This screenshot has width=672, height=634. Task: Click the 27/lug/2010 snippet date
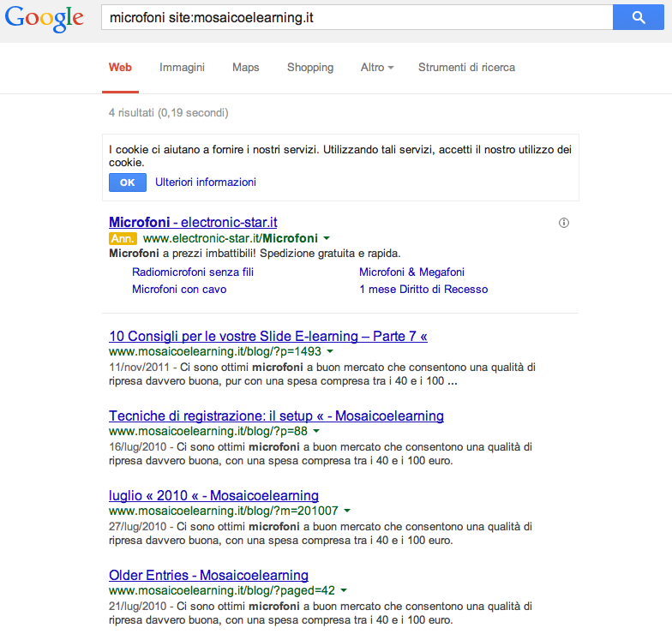coord(137,526)
